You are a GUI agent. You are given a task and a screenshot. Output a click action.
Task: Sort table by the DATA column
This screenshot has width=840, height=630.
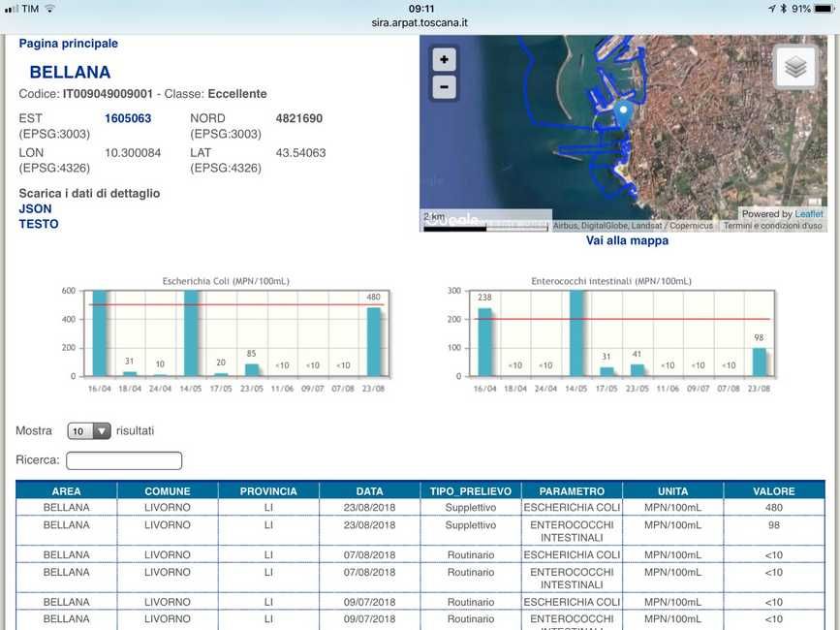pos(369,491)
